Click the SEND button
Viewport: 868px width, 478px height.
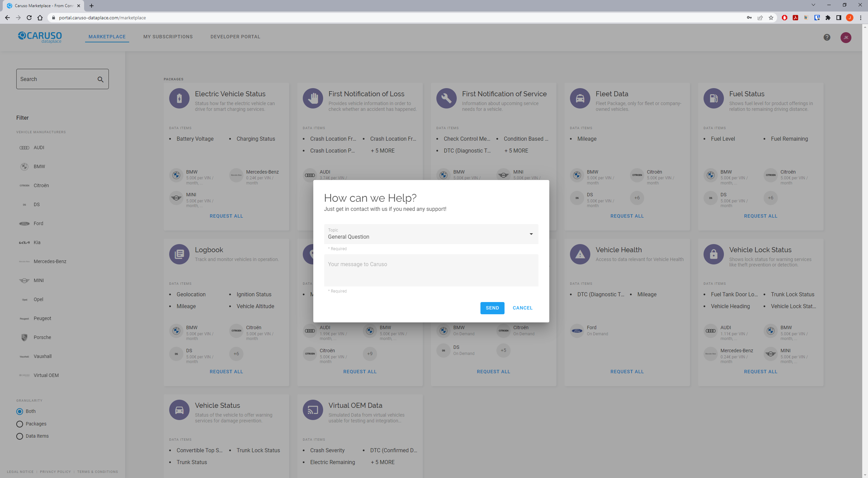[492, 308]
